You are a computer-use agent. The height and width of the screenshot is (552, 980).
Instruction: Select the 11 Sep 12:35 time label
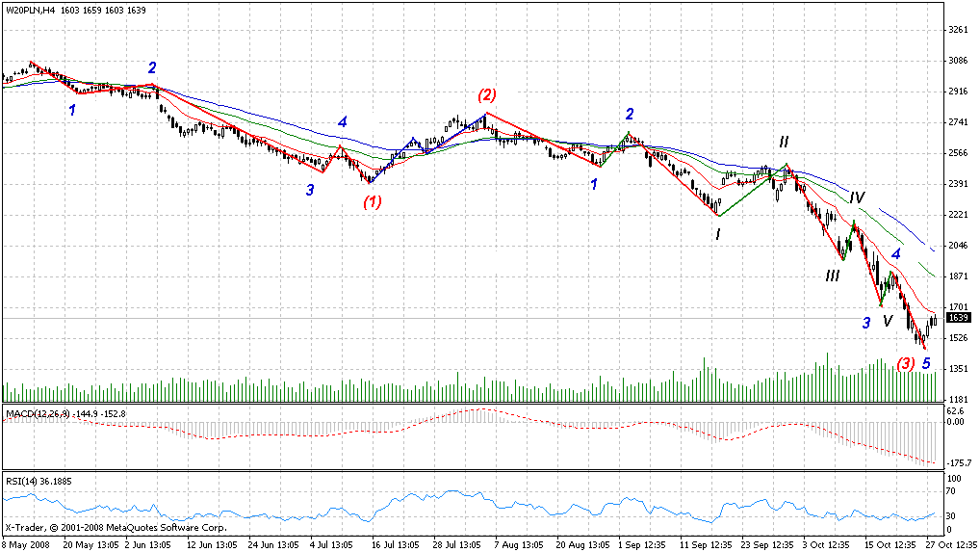point(707,544)
